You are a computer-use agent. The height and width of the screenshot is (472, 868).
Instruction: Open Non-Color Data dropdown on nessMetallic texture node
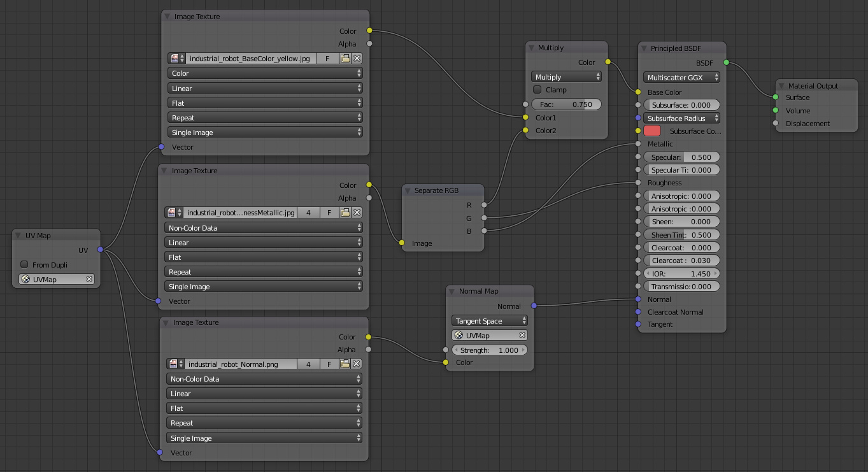(264, 228)
